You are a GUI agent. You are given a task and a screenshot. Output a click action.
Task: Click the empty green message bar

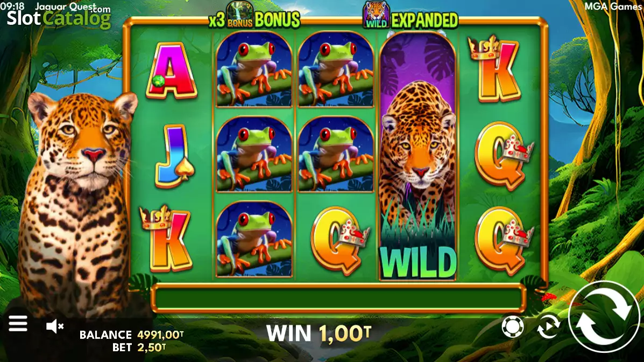click(338, 298)
